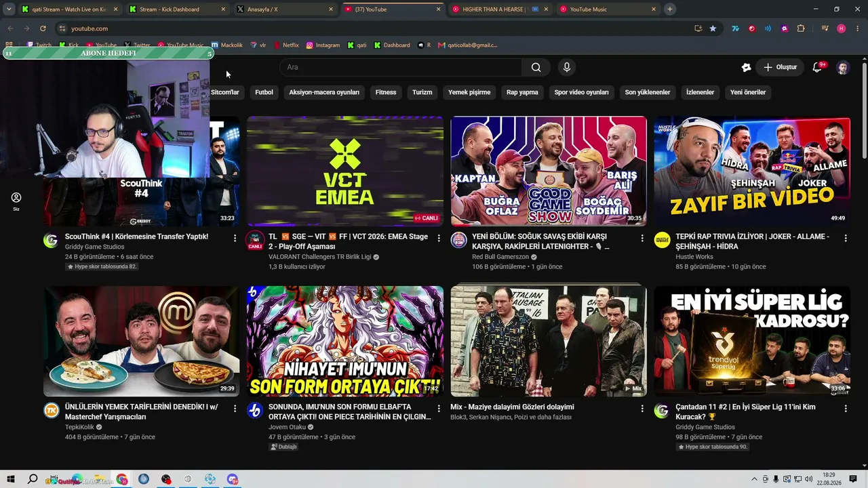Open the YouTube account avatar menu
Screen dimensions: 868x488
point(843,67)
